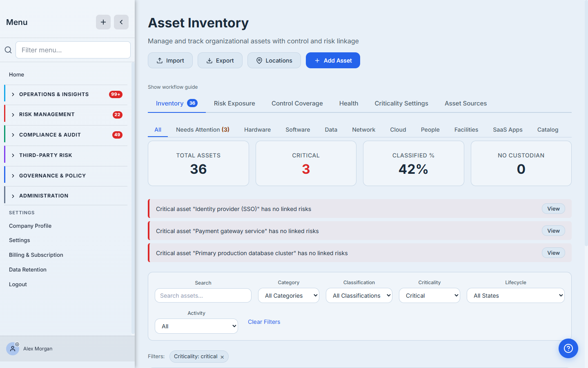Open the help question-mark button

point(568,348)
